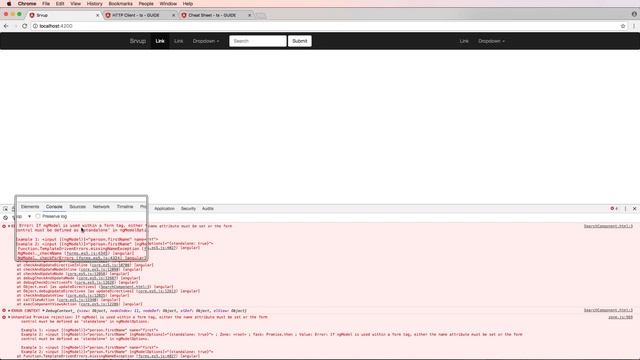Click the browser back arrow
The image size is (640, 360).
(x=6, y=26)
